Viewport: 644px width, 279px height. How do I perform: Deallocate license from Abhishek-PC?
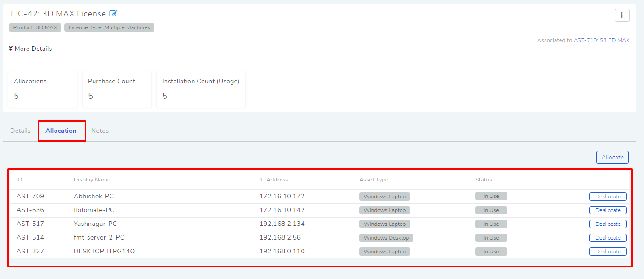tap(608, 197)
